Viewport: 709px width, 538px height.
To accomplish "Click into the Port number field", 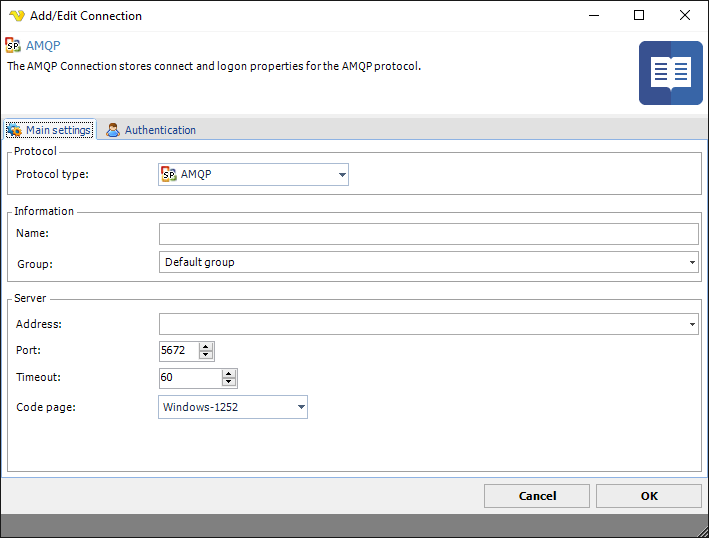I will coord(178,351).
